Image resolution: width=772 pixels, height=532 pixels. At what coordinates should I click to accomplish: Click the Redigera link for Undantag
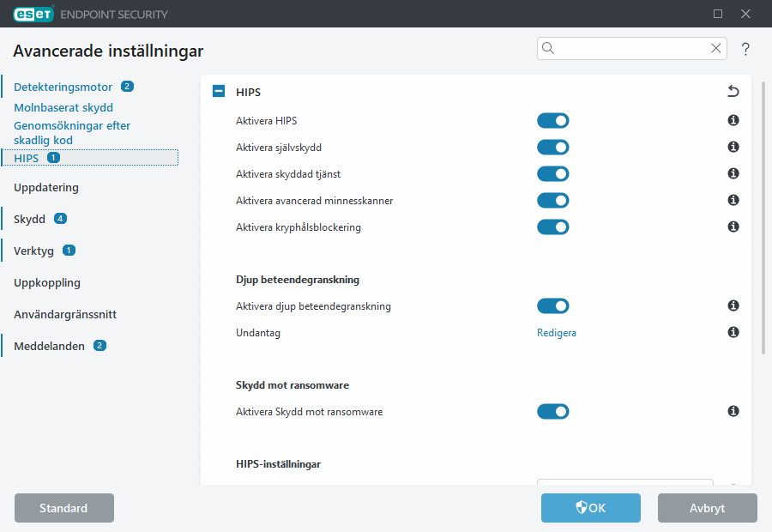click(557, 333)
